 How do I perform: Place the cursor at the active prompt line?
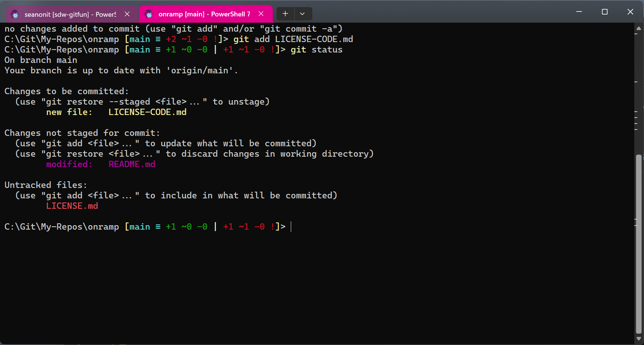pos(291,227)
